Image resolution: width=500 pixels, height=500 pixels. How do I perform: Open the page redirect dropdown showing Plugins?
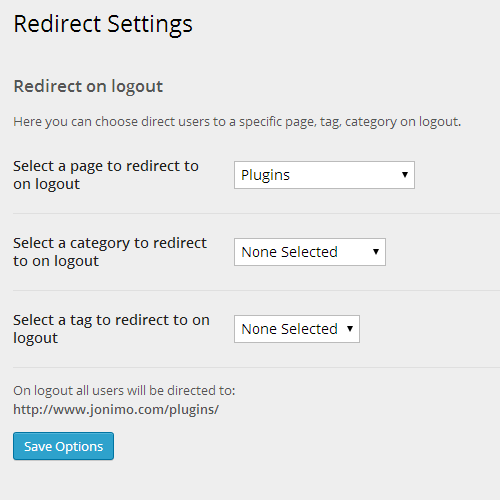pyautogui.click(x=324, y=175)
